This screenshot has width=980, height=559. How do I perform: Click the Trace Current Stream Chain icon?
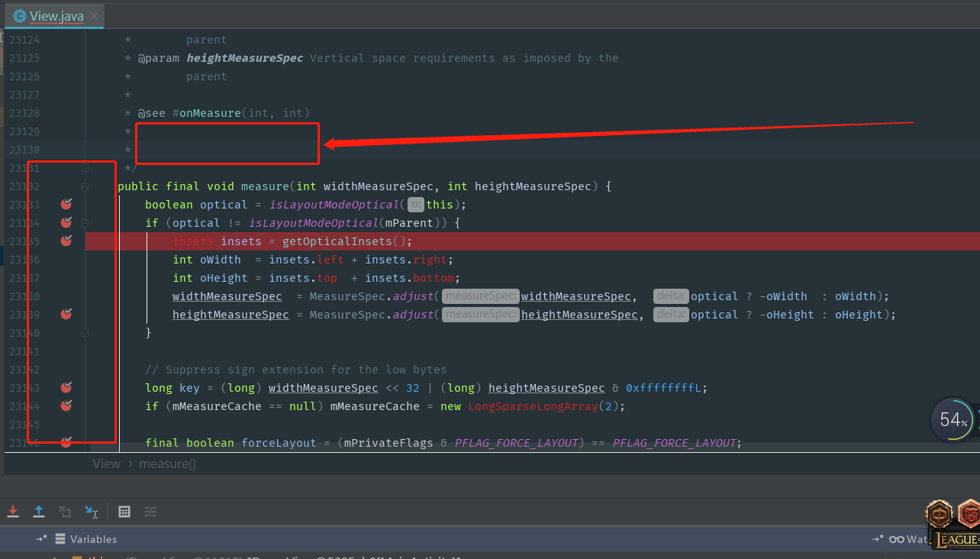(150, 511)
